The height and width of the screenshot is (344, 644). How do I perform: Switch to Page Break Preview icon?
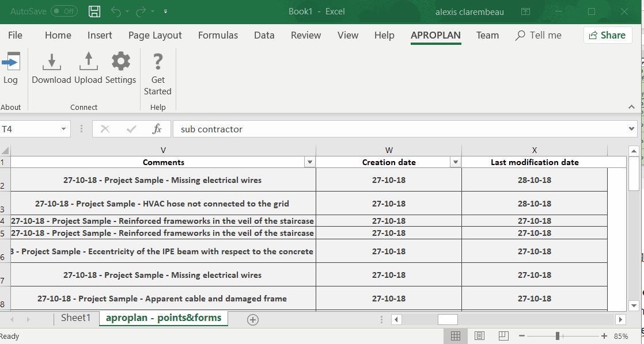tap(503, 336)
